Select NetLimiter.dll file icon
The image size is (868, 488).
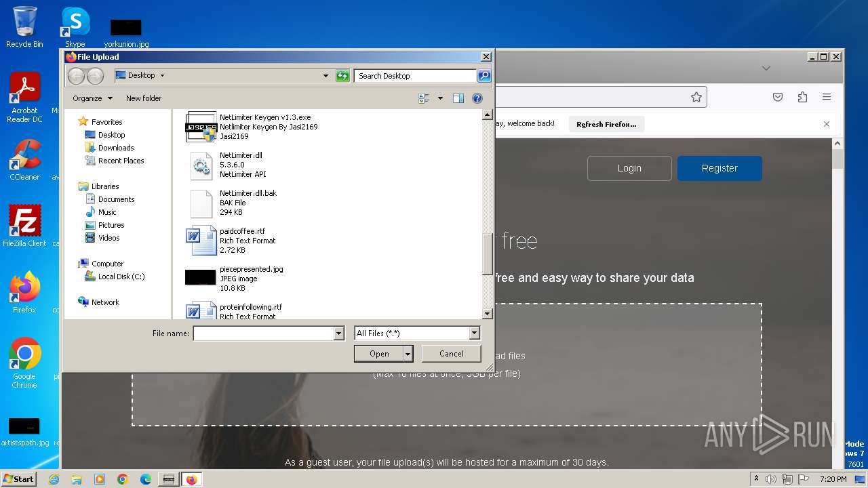point(201,165)
